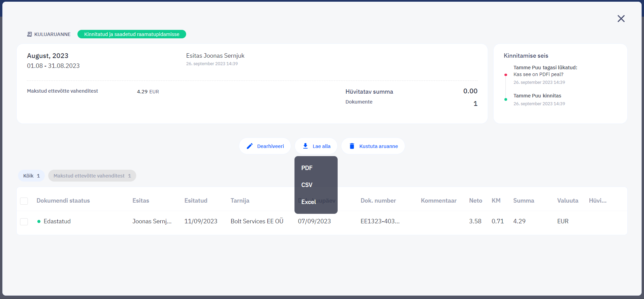Click the 0.71 VAT amount
644x299 pixels.
click(498, 221)
